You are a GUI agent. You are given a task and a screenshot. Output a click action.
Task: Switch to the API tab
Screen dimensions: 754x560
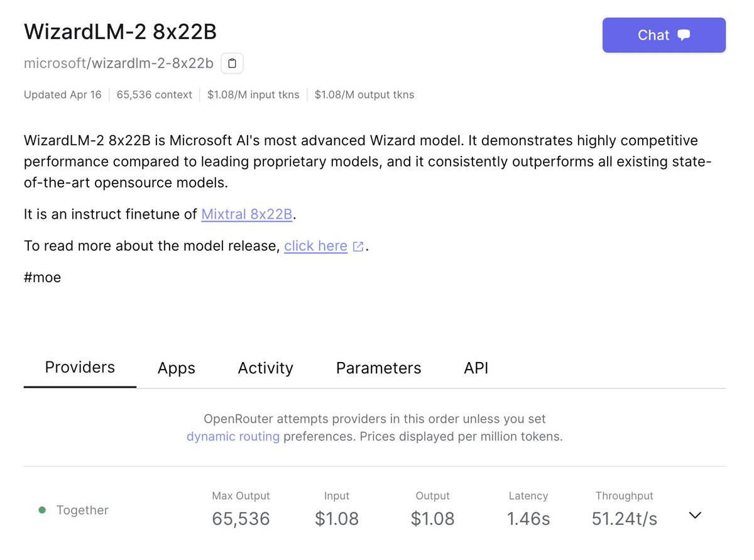point(476,368)
